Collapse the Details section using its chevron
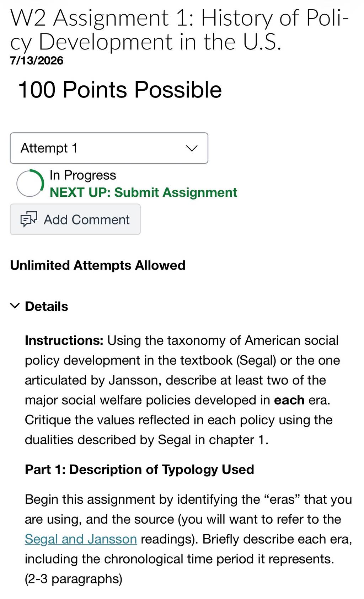 click(x=15, y=306)
